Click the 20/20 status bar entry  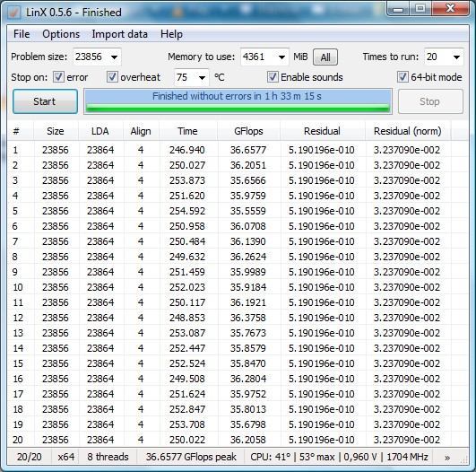30,457
